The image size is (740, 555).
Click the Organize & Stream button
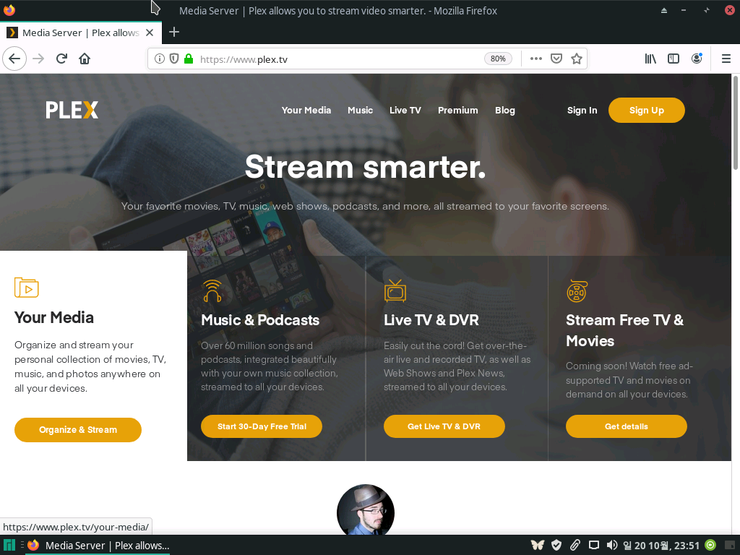coord(78,430)
